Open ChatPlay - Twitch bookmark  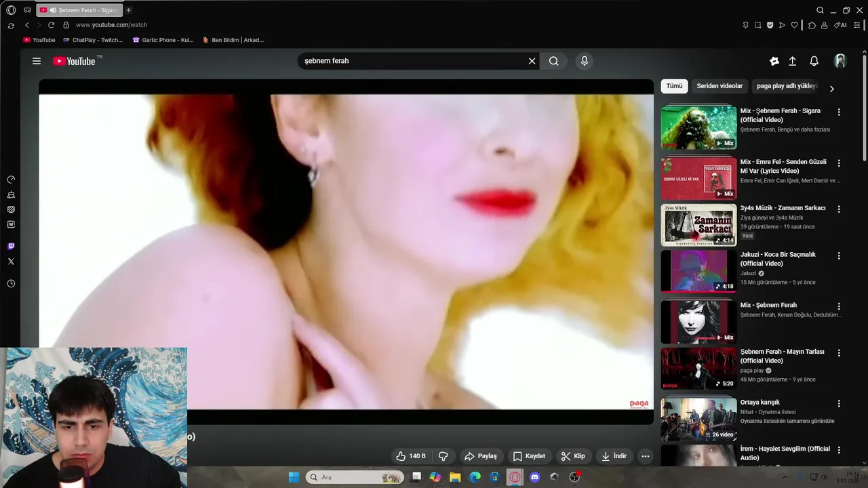(x=93, y=40)
